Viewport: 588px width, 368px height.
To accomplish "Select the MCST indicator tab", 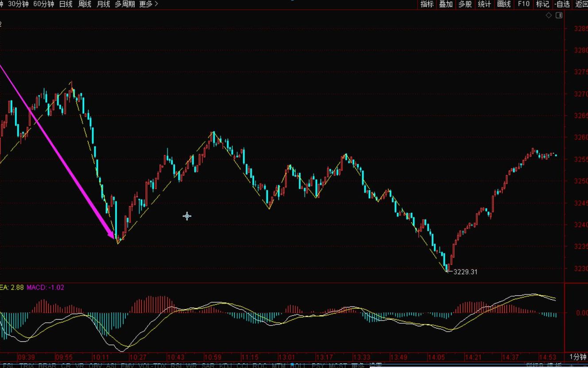I will [x=337, y=366].
